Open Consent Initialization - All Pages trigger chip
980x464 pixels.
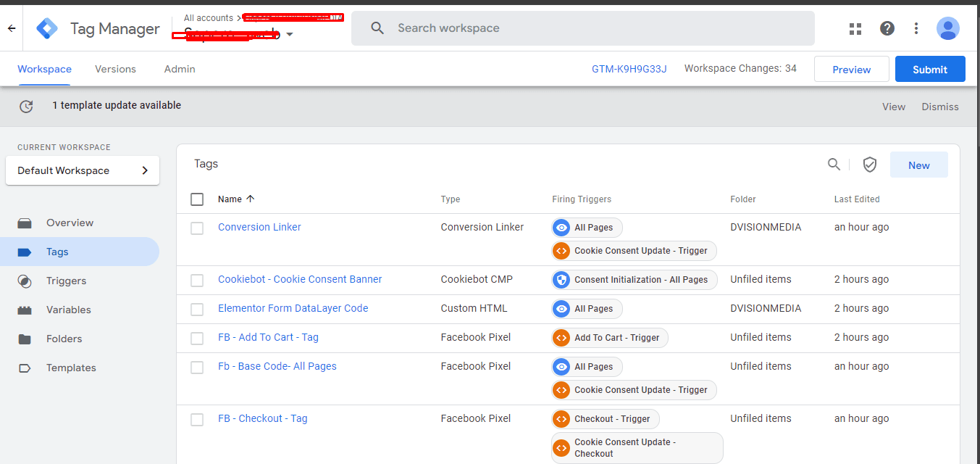635,280
